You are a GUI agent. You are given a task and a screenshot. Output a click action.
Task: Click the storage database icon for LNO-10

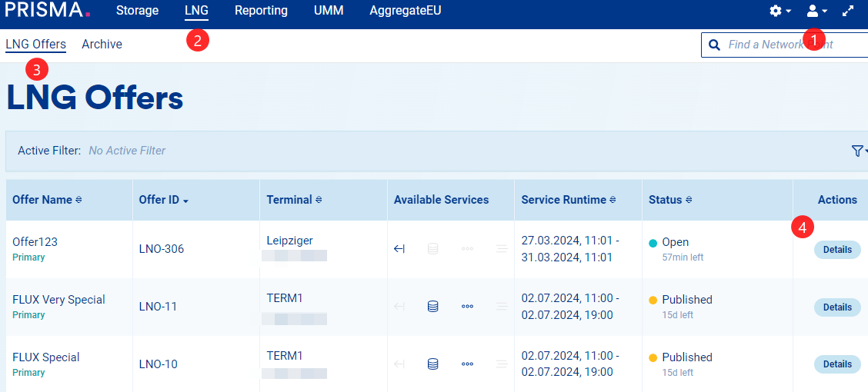tap(432, 364)
